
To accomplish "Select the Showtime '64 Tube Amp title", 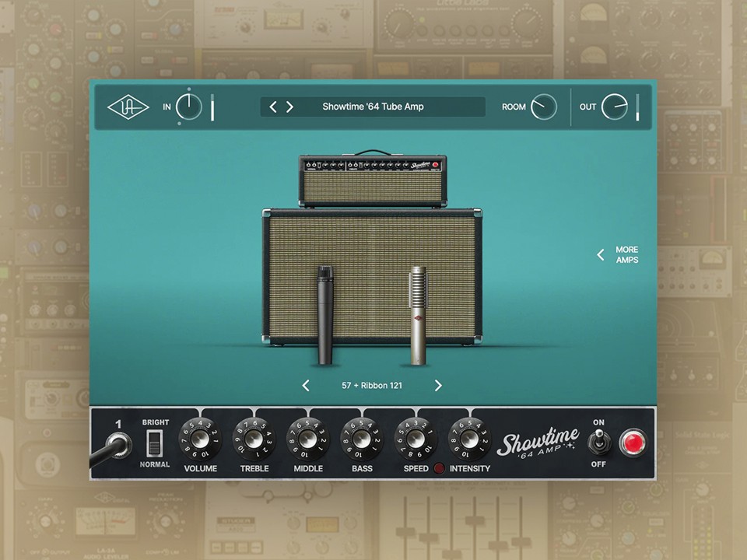I will click(372, 107).
